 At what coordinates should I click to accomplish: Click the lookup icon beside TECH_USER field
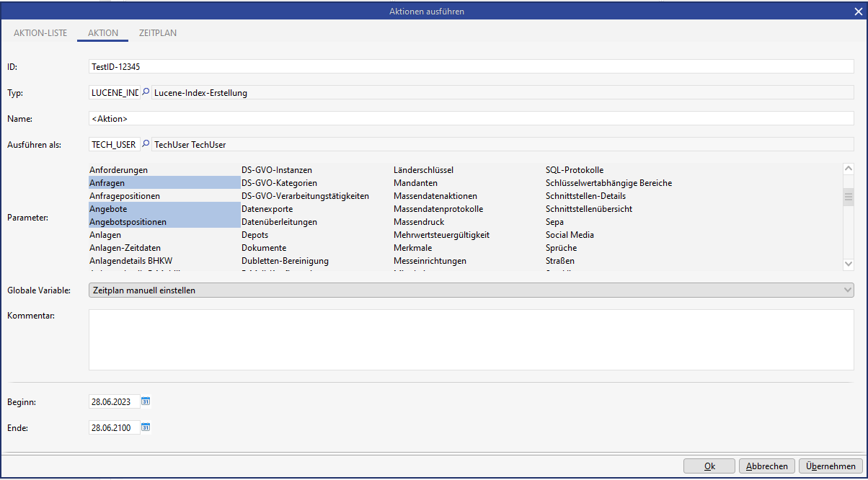pos(146,144)
